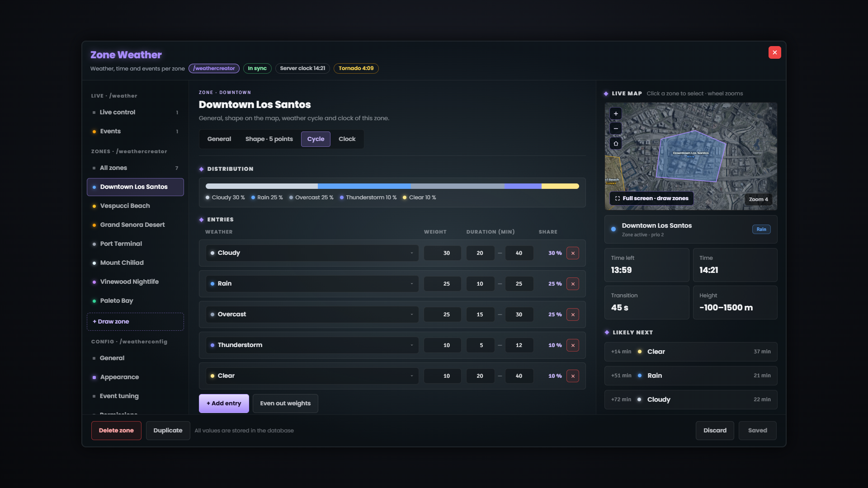Zoom out on the live map
This screenshot has width=868, height=488.
point(616,128)
